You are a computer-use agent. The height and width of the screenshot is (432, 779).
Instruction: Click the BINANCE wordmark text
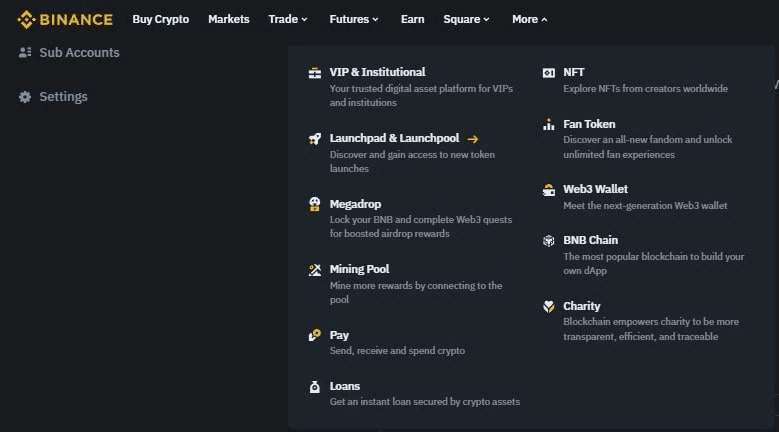(76, 19)
